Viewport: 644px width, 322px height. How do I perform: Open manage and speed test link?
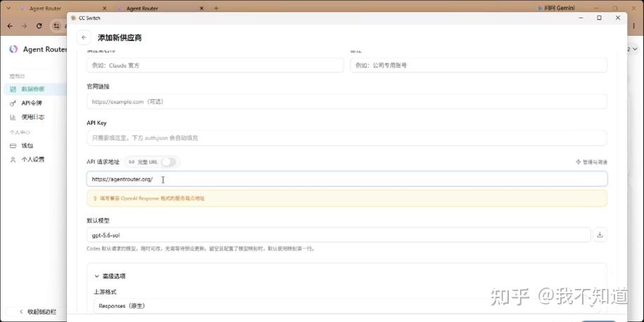(591, 162)
